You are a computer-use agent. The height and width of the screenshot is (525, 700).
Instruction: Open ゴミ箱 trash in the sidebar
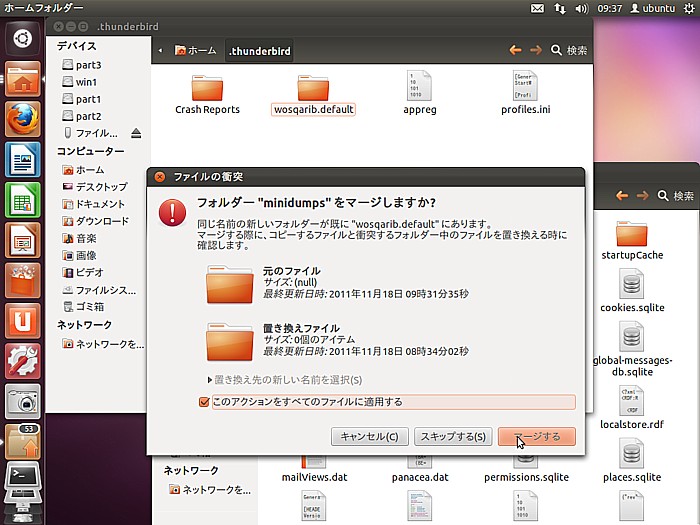(x=83, y=307)
